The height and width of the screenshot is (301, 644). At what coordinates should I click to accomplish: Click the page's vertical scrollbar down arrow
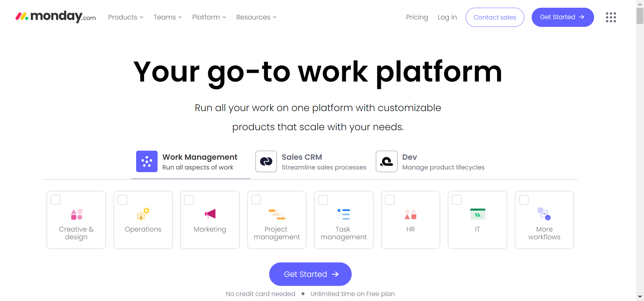(640, 297)
